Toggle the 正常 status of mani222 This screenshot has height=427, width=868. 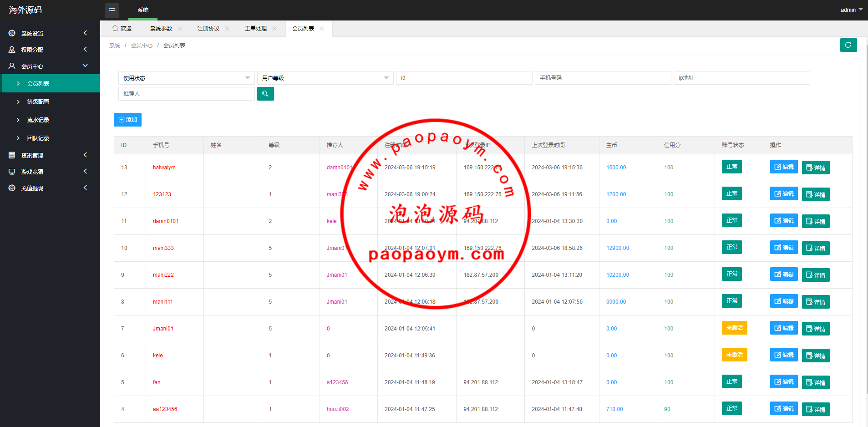732,274
